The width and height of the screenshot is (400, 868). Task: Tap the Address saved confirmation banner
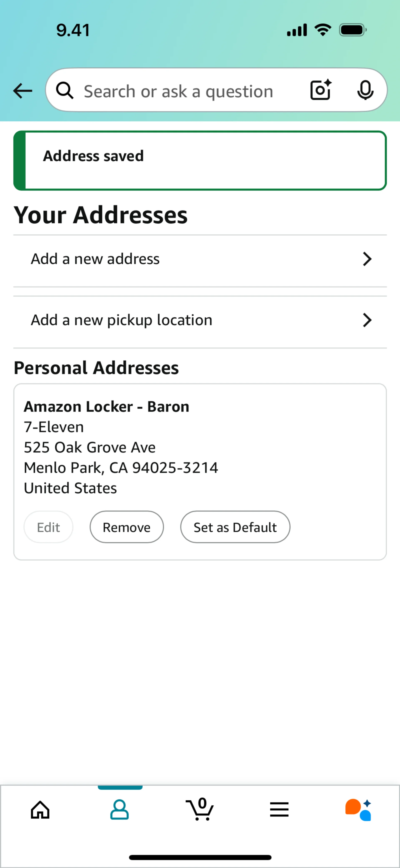(200, 160)
